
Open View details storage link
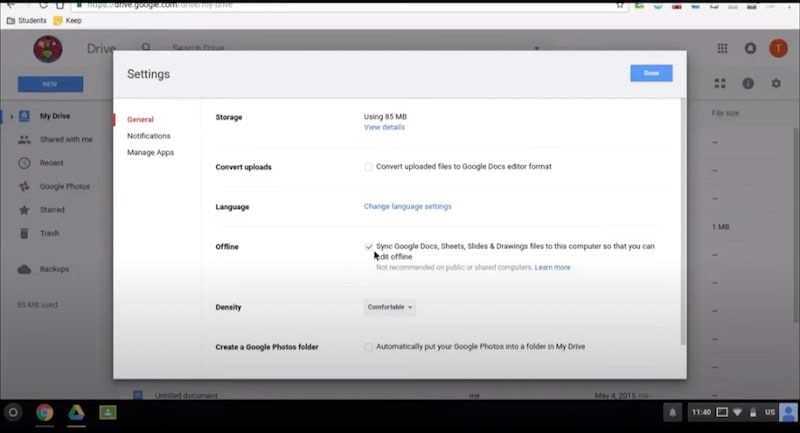tap(384, 128)
